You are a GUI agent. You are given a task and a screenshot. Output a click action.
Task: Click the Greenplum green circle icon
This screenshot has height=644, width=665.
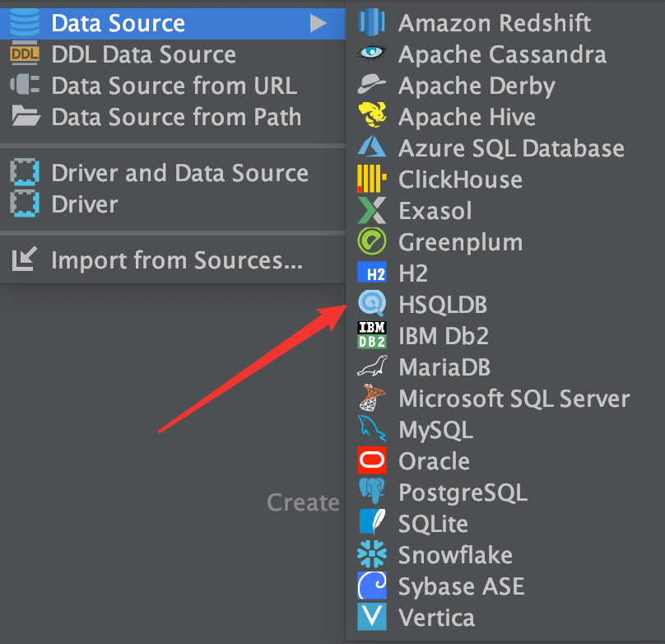(x=371, y=241)
